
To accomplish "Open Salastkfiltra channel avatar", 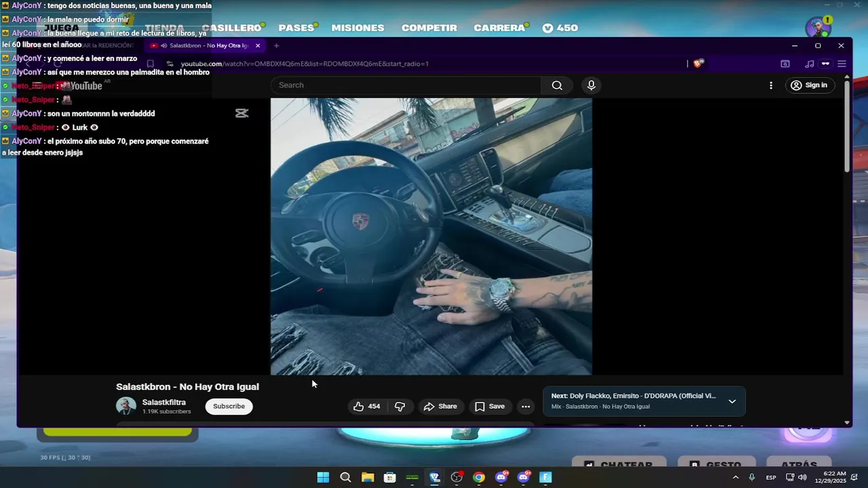I will point(126,406).
